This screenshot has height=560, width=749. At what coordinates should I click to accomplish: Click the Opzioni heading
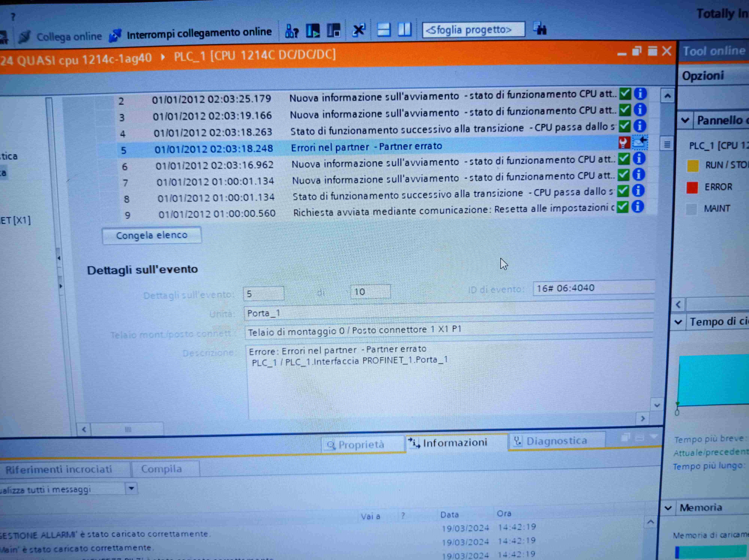(x=703, y=76)
